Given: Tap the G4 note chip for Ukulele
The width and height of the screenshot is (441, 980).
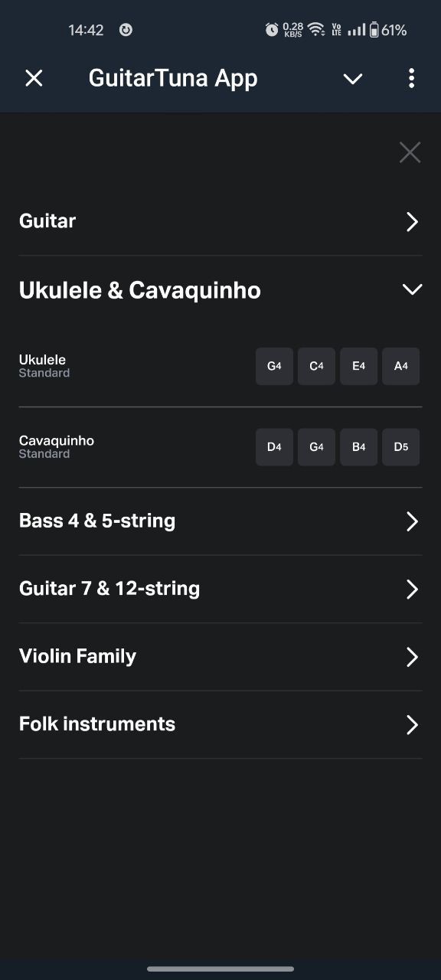Looking at the screenshot, I should [274, 366].
